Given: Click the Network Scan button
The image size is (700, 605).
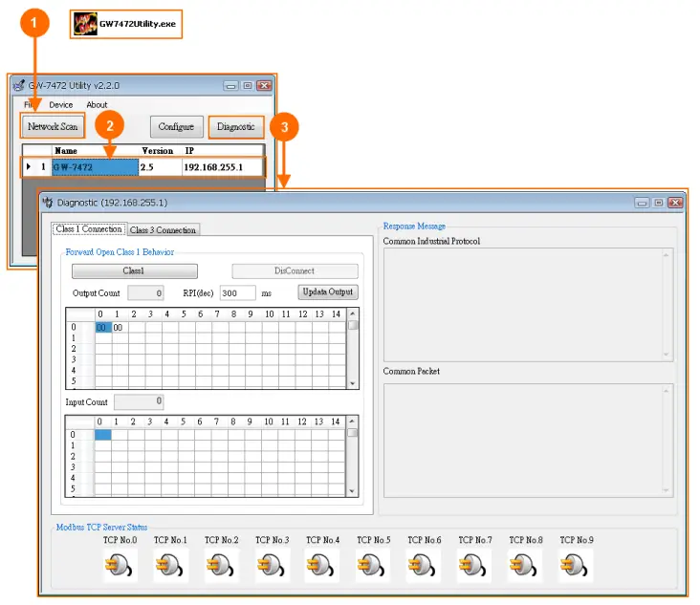Looking at the screenshot, I should click(x=53, y=126).
